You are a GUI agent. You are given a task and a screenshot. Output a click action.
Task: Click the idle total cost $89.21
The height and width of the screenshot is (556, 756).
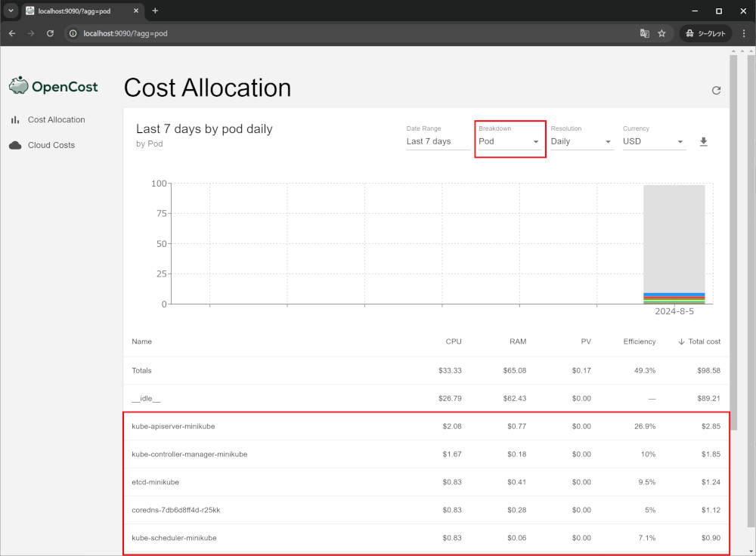point(709,398)
